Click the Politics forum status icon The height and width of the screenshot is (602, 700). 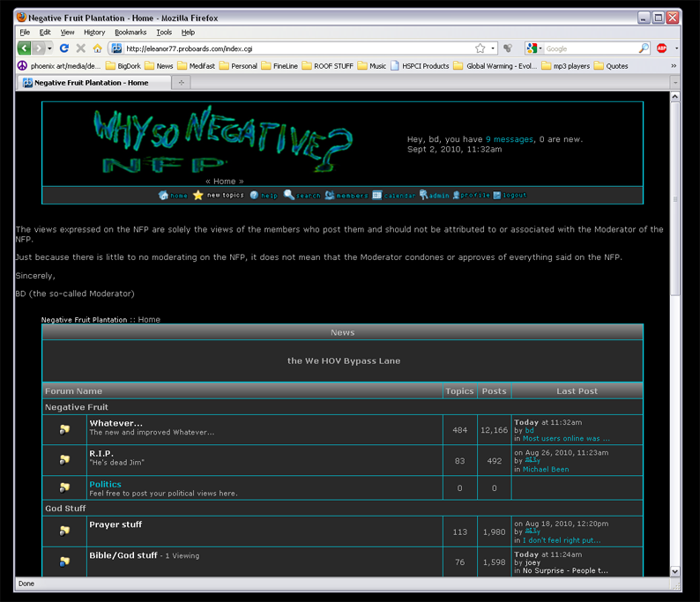[64, 487]
